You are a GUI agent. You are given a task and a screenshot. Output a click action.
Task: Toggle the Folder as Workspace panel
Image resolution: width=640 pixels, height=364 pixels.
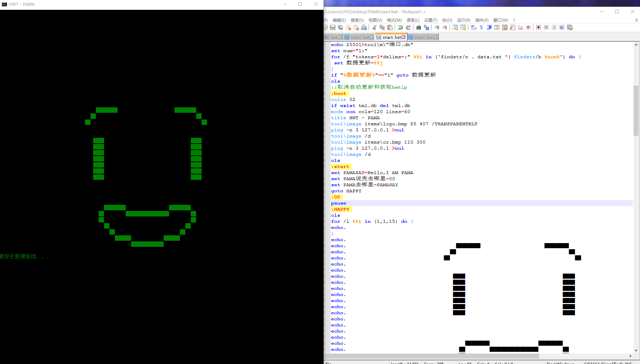coord(520,27)
